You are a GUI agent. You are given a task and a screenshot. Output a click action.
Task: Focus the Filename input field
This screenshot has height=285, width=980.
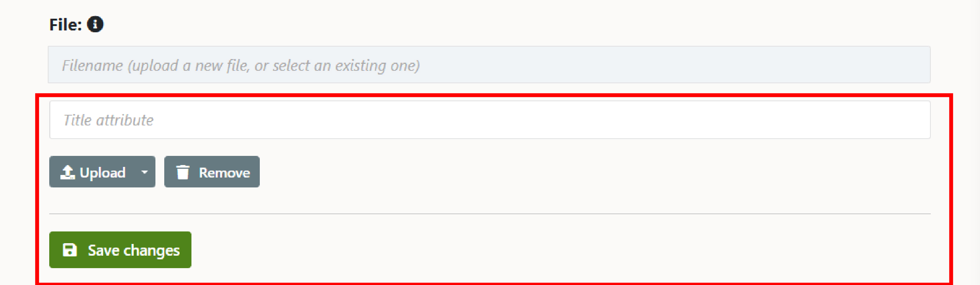[489, 65]
